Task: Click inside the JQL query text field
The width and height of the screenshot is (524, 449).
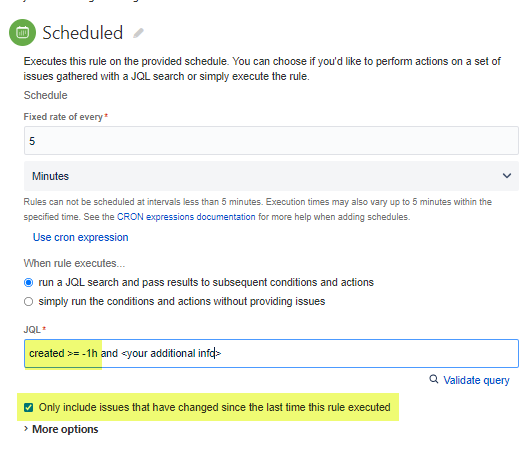Action: pyautogui.click(x=271, y=353)
